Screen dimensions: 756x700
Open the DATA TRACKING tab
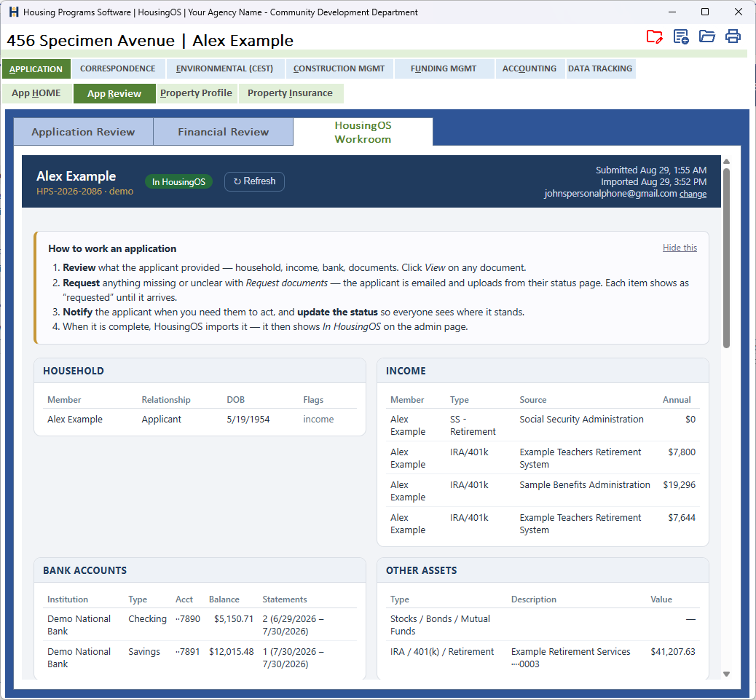click(600, 69)
